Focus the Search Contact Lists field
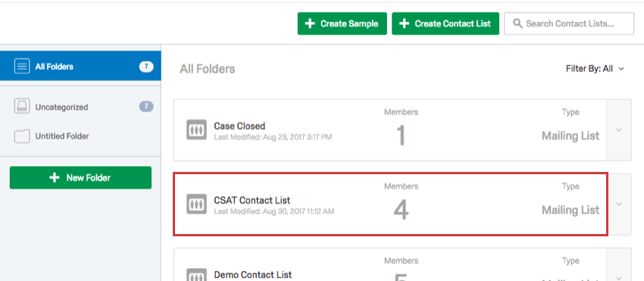 [x=569, y=23]
